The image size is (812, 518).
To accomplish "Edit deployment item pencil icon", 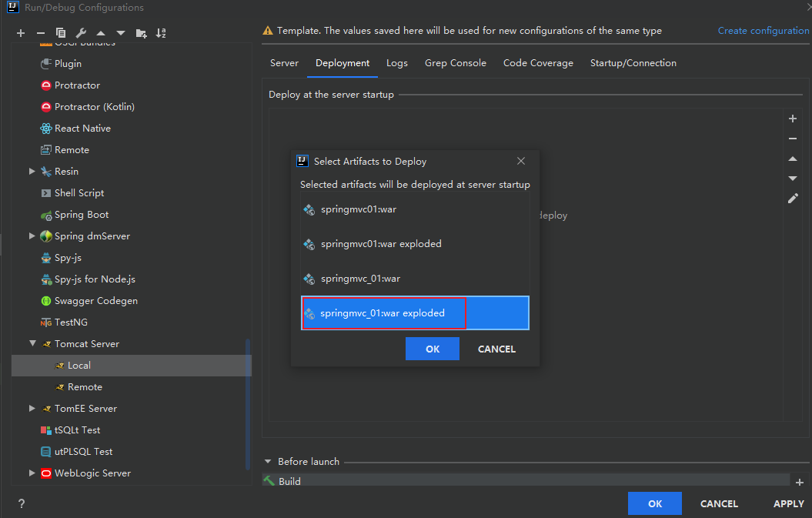I will (792, 199).
